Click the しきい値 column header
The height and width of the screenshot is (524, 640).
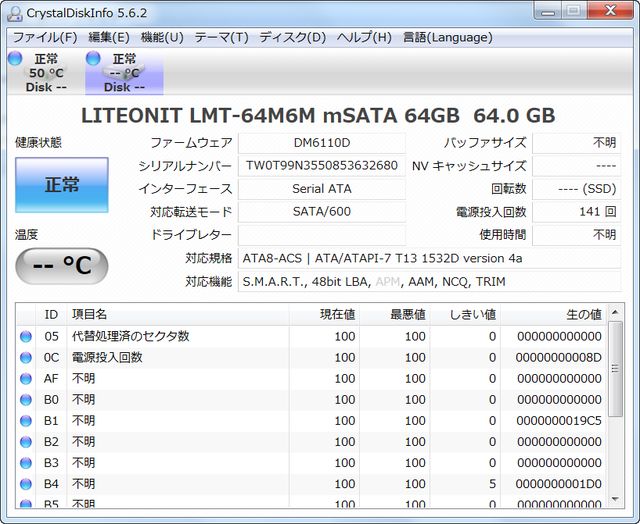(x=465, y=315)
